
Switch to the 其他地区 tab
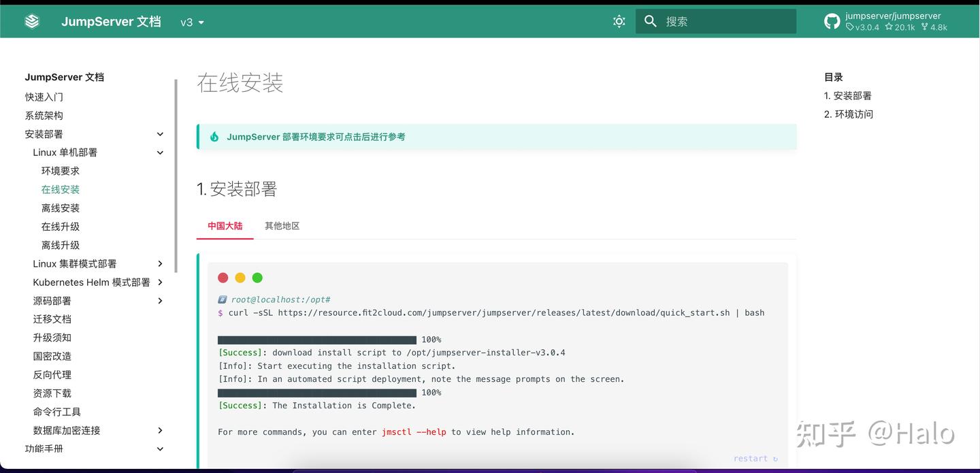282,225
